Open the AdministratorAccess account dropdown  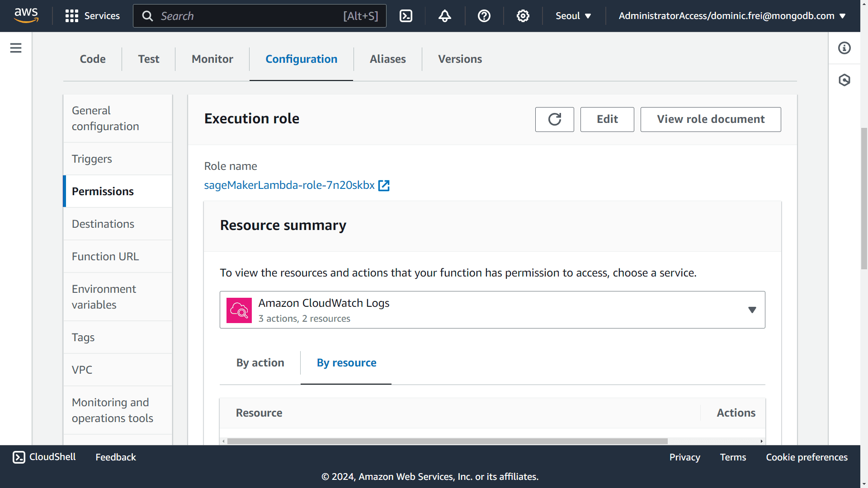click(732, 16)
